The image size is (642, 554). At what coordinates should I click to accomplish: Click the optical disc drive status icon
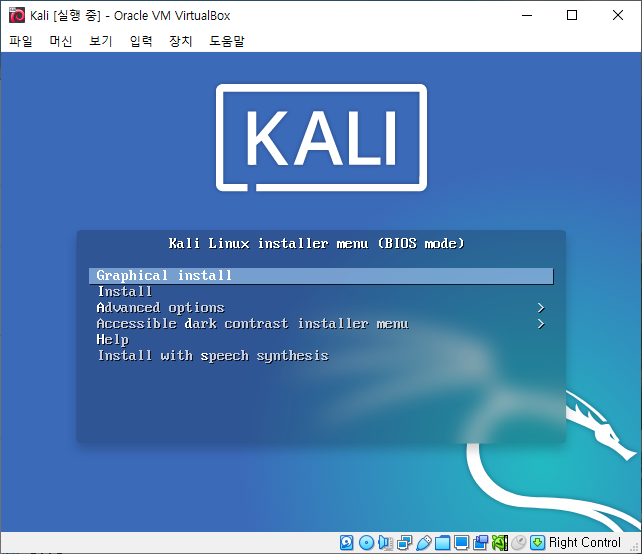366,543
